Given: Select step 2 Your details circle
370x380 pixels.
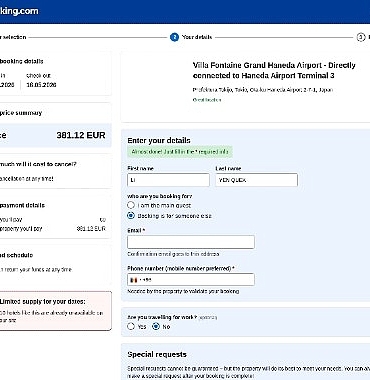Looking at the screenshot, I should pos(174,37).
